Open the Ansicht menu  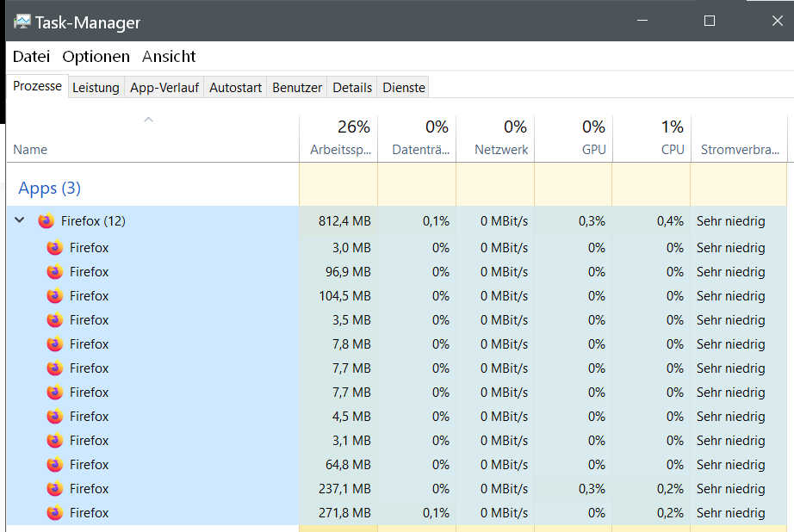tap(169, 57)
